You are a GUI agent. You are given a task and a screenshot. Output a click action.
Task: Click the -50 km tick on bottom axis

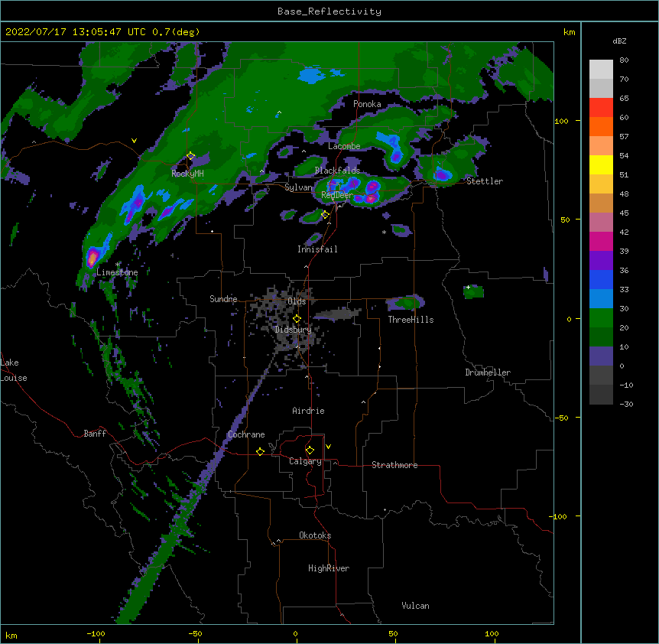(x=195, y=633)
